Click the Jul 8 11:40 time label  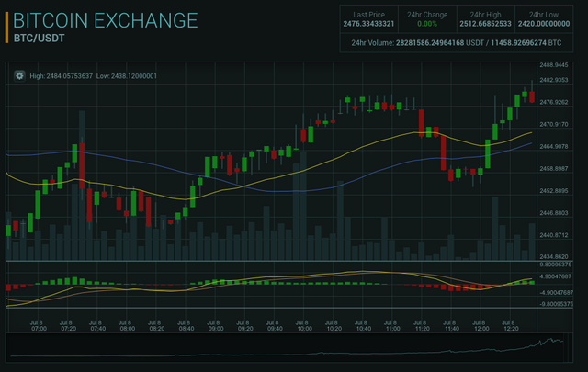click(x=451, y=325)
